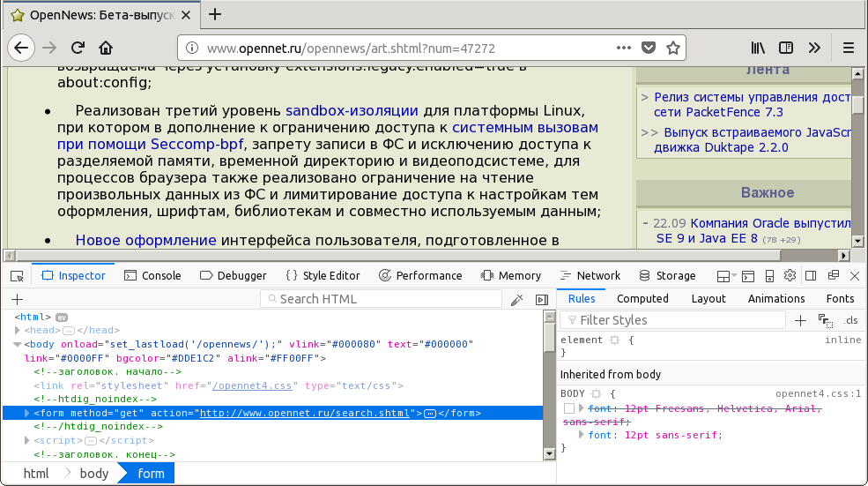Toggle Responsive Design Mode
Image resolution: width=868 pixels, height=486 pixels.
769,276
